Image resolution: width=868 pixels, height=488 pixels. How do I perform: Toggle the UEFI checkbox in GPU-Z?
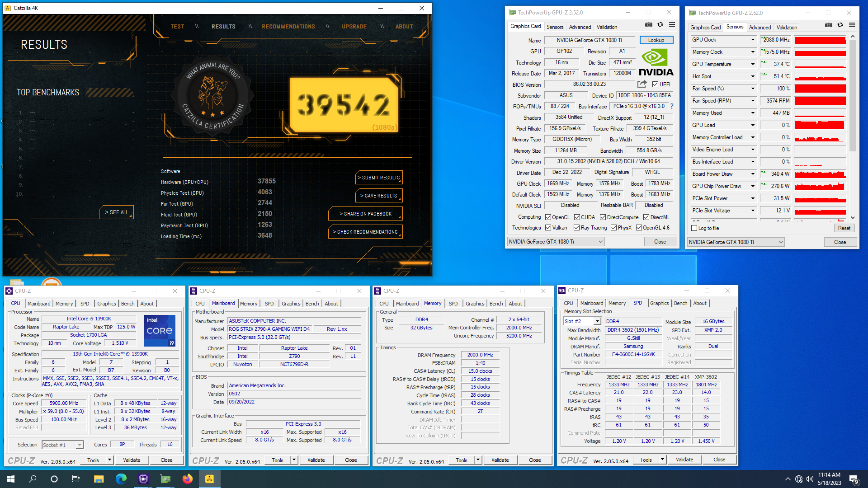point(655,84)
